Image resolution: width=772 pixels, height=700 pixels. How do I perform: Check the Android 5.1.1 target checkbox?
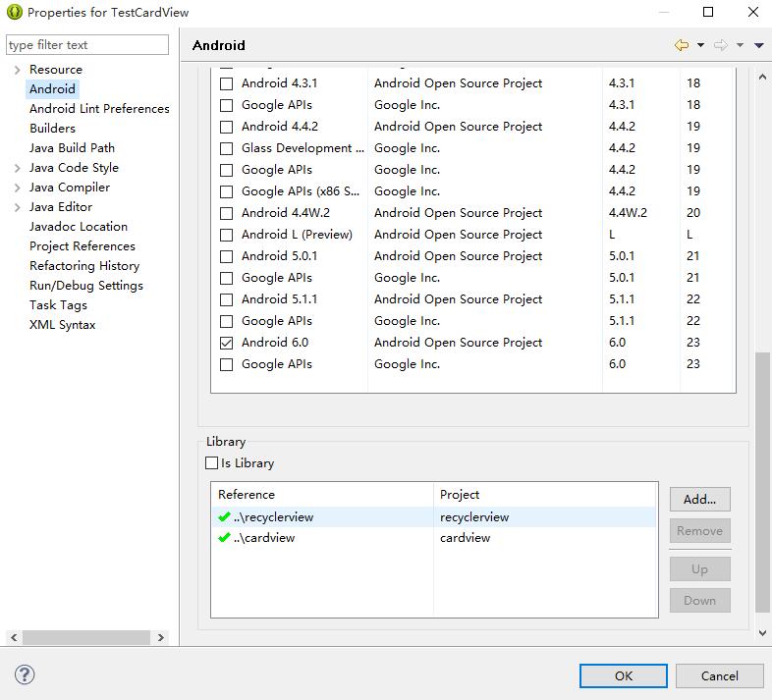[x=227, y=299]
